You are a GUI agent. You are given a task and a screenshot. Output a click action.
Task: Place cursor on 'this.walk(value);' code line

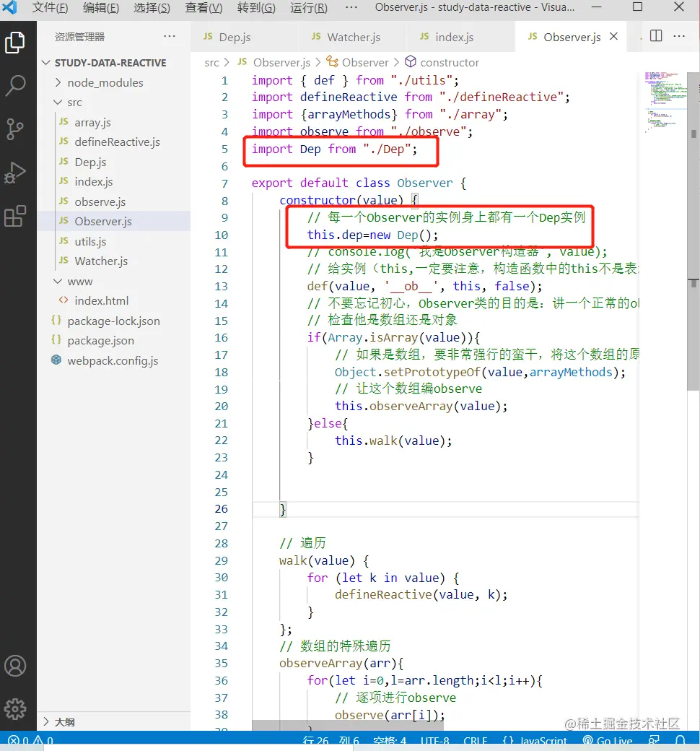point(393,440)
